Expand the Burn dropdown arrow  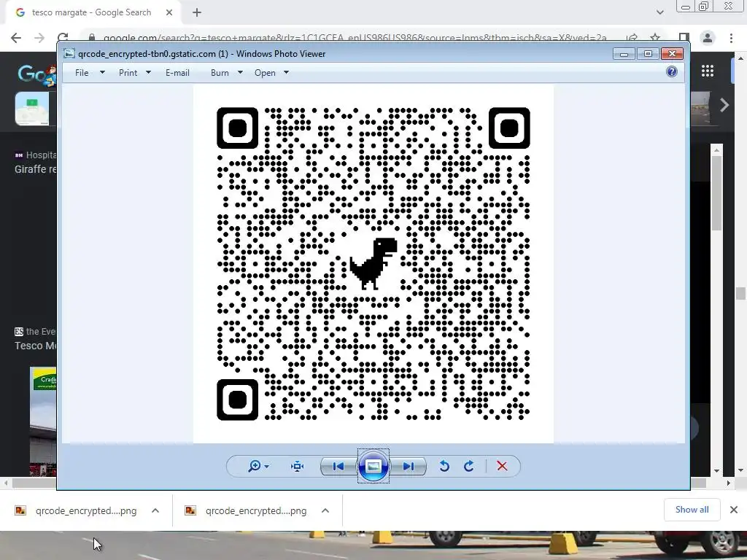coord(240,72)
